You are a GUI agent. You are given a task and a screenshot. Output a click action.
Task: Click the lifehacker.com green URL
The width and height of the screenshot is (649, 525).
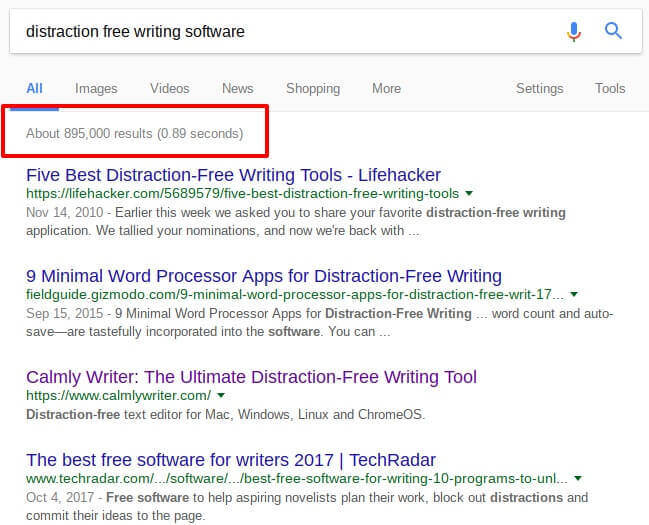coord(243,193)
